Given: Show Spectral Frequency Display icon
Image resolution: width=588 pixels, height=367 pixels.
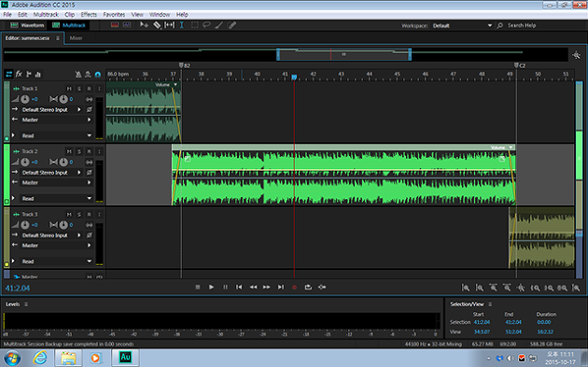Looking at the screenshot, I should (115, 25).
